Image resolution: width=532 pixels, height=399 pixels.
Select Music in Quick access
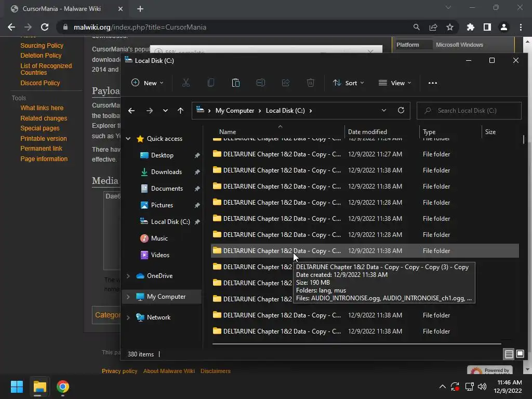click(x=159, y=238)
